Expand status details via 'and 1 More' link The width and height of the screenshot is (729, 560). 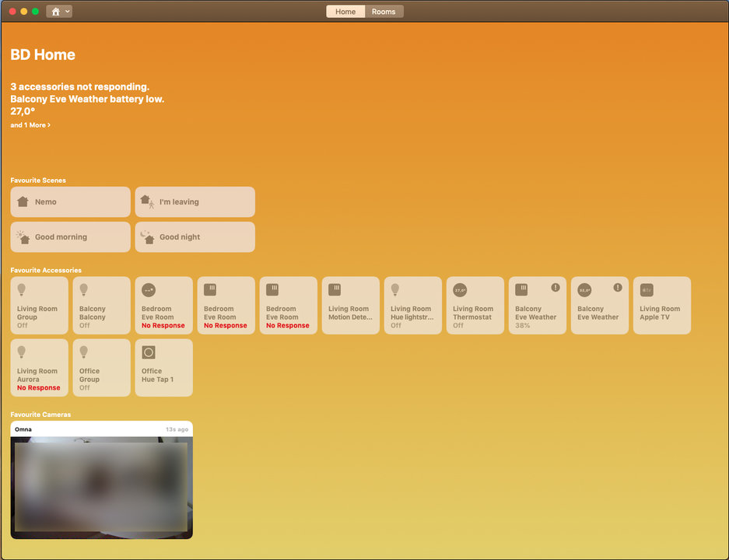pos(30,125)
